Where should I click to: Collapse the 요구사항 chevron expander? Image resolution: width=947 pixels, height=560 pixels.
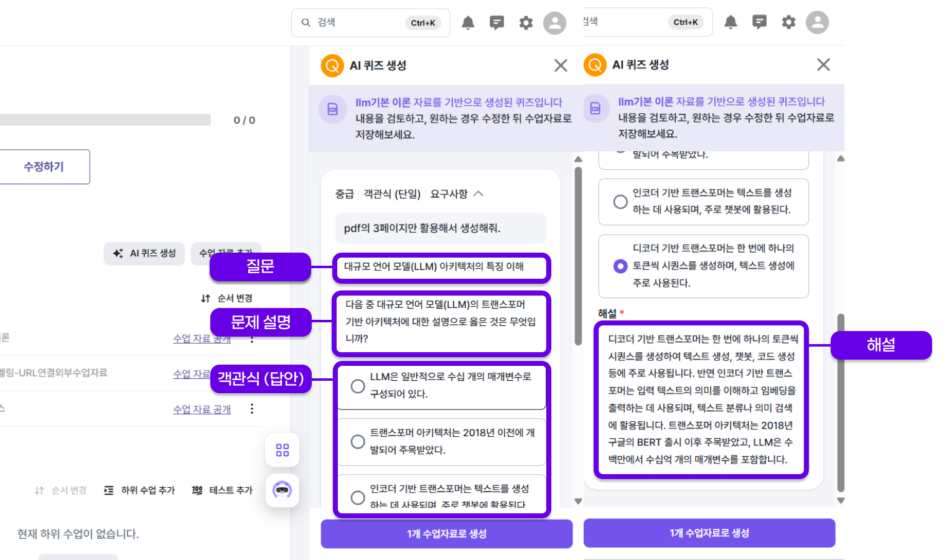pos(478,194)
